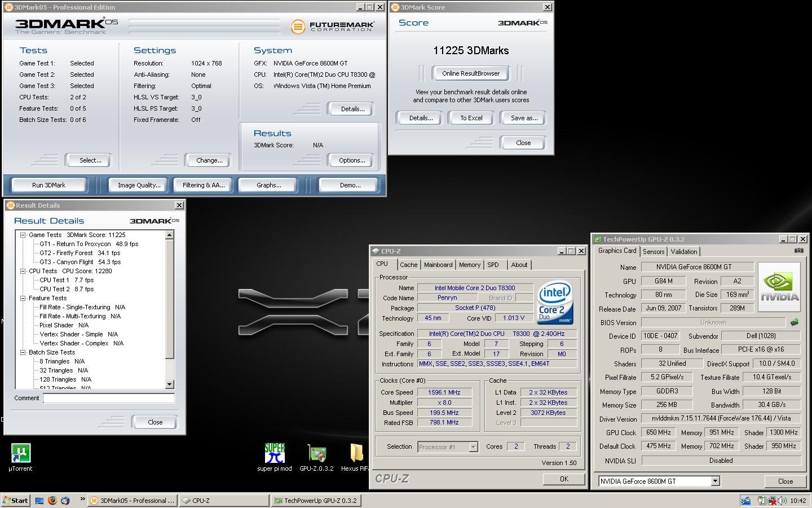The height and width of the screenshot is (508, 812).
Task: Launch Firefox from the quick launch bar
Action: pyautogui.click(x=52, y=500)
